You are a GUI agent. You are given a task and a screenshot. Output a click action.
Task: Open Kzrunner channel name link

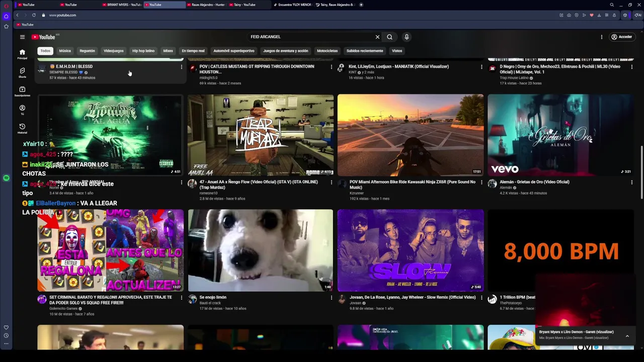356,193
